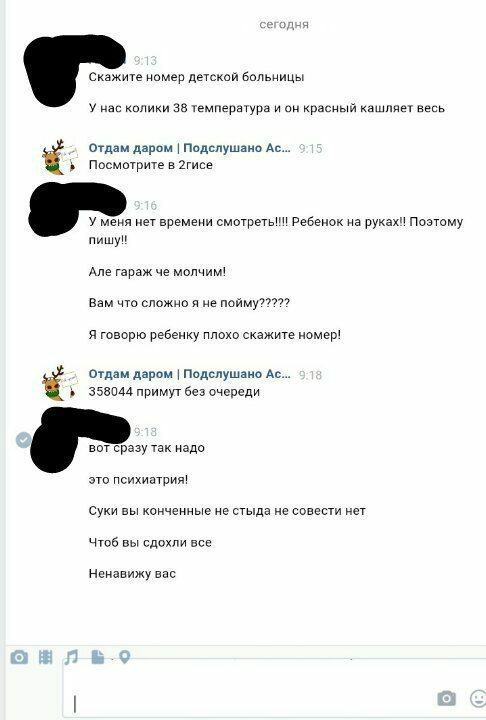Open the deer avatar of the 9:15 message

[x=60, y=157]
